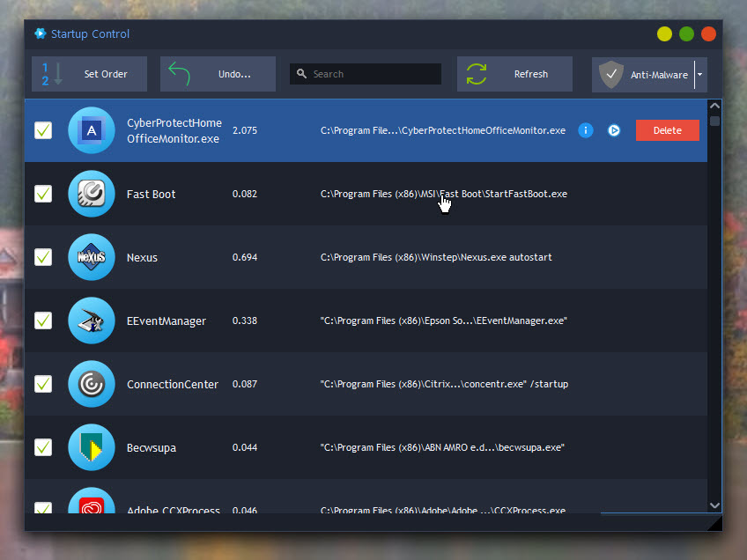747x560 pixels.
Task: Click the 0.694 load time value
Action: [x=245, y=257]
